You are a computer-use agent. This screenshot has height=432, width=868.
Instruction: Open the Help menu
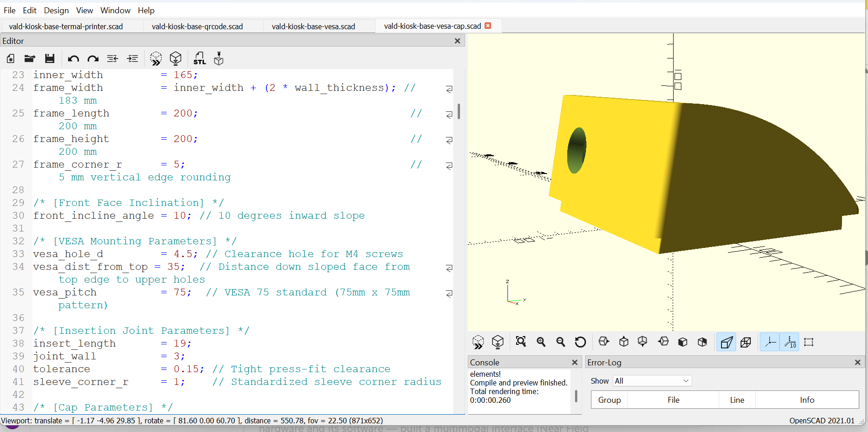coord(146,10)
